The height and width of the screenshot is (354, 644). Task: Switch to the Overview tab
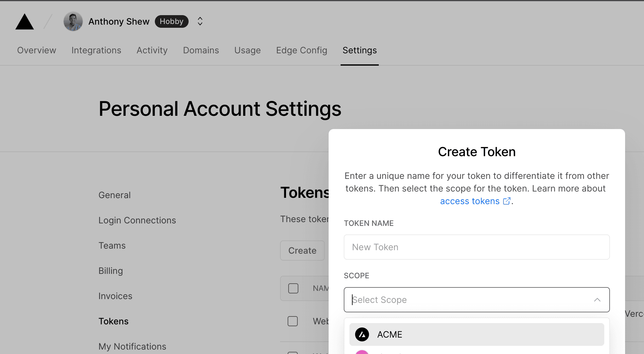tap(37, 50)
